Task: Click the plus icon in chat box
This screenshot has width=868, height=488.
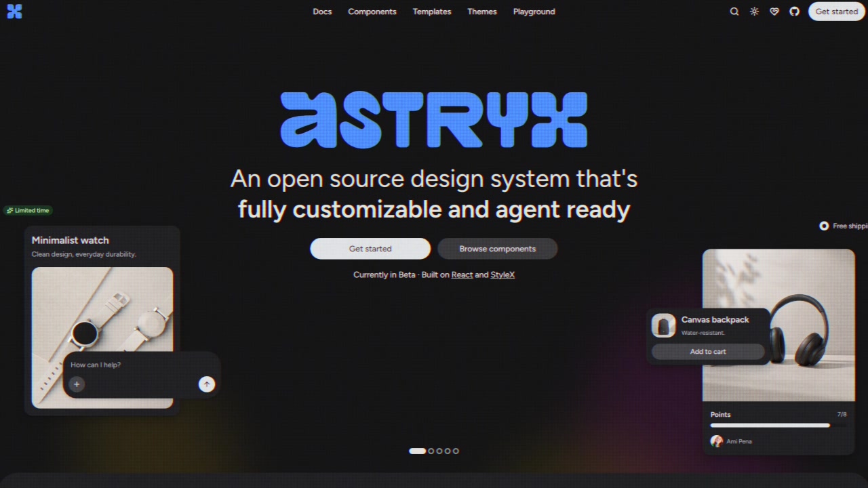Action: [x=77, y=384]
